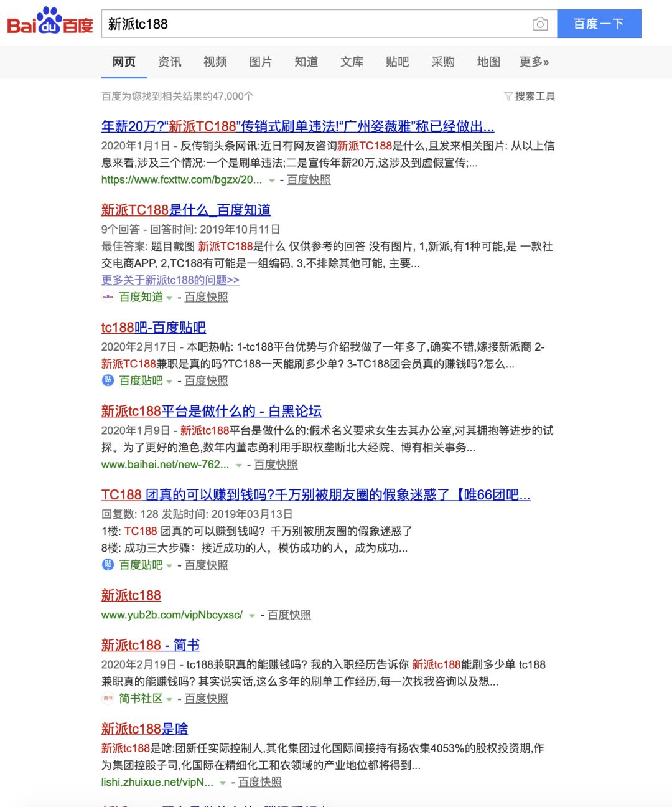Click 百度贴吧 source label under TC188 团 result
Viewport: 672px width, 807px height.
[141, 565]
